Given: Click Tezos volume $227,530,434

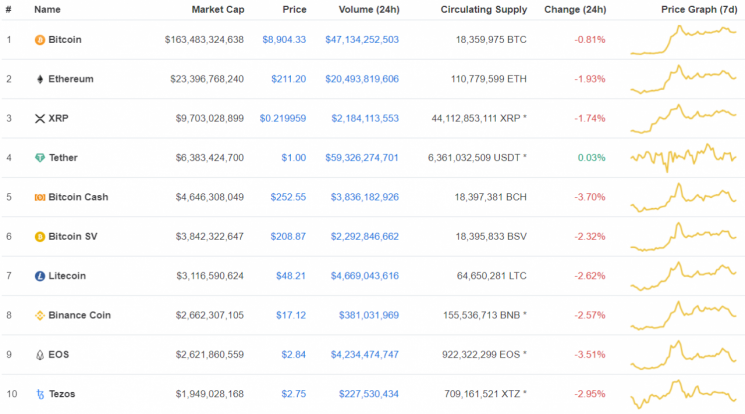Looking at the screenshot, I should 369,395.
